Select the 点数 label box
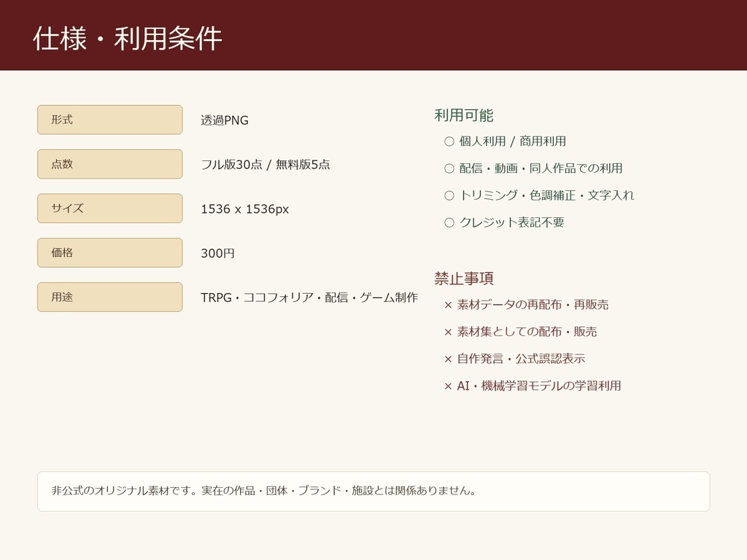The width and height of the screenshot is (747, 560). point(110,164)
